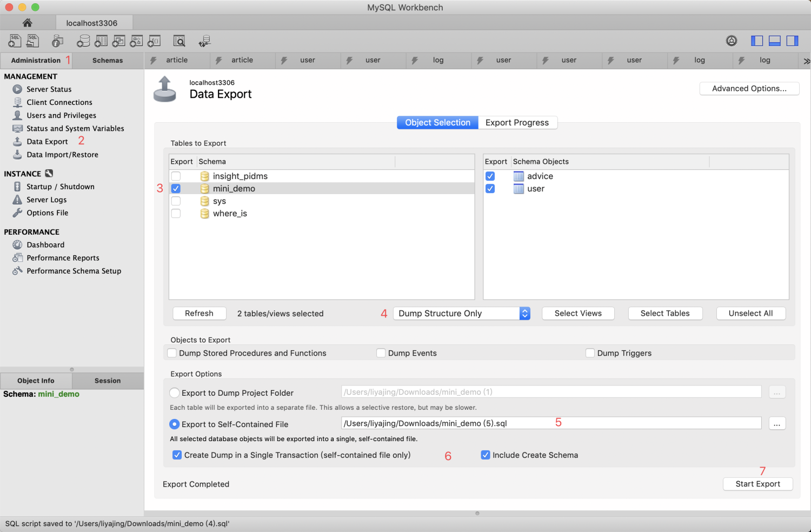The height and width of the screenshot is (532, 811).
Task: Open Advanced Options...
Action: pos(749,89)
